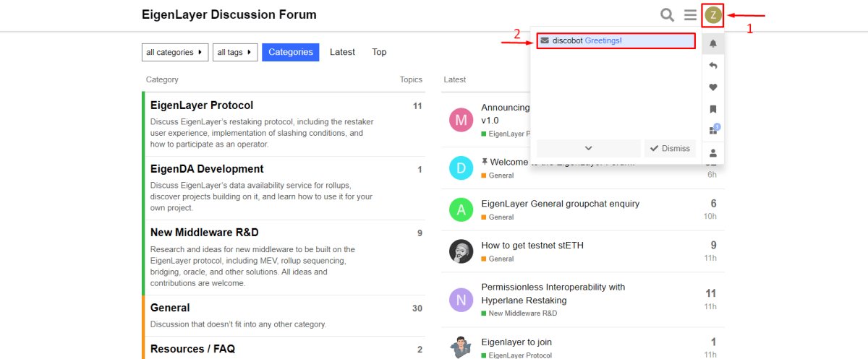
Task: Select the bell notifications tab
Action: click(x=713, y=43)
